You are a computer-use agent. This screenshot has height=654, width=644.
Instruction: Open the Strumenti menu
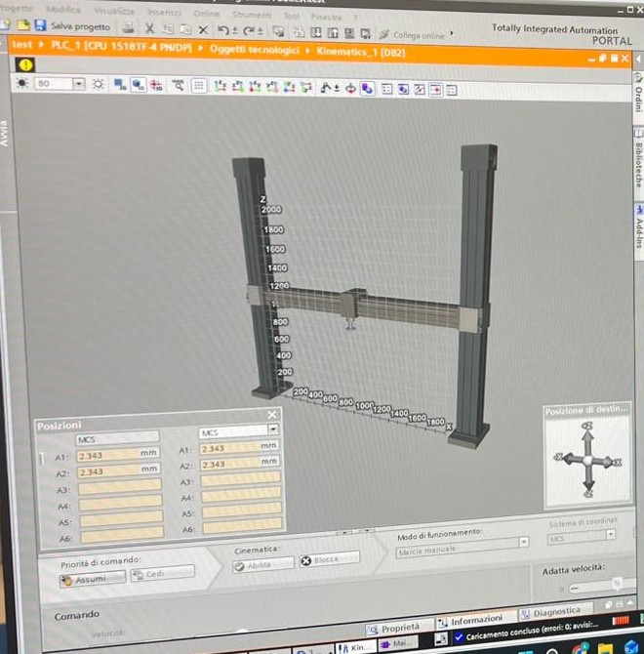point(252,15)
